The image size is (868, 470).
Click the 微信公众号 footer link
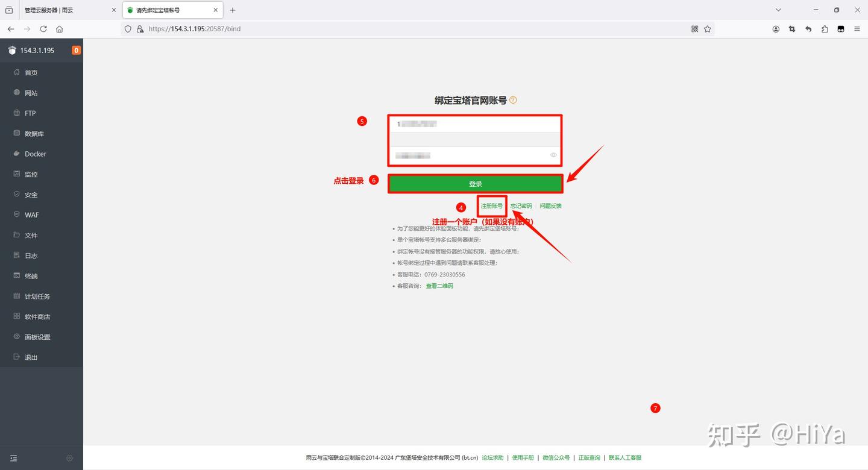coord(556,458)
